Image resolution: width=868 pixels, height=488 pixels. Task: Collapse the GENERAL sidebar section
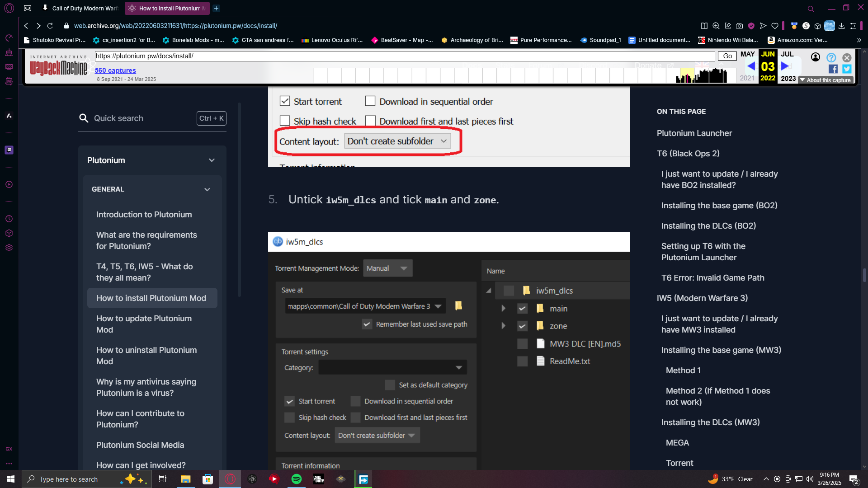pos(207,189)
